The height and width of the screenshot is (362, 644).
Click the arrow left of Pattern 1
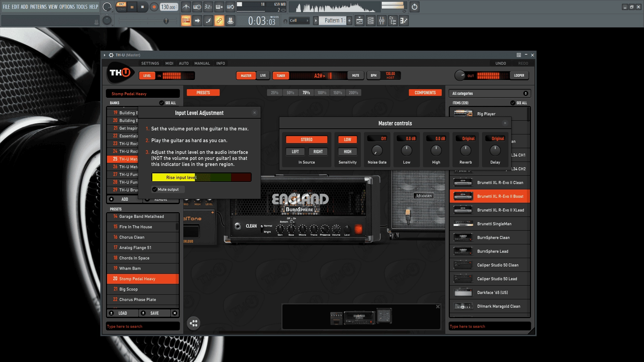(x=316, y=21)
